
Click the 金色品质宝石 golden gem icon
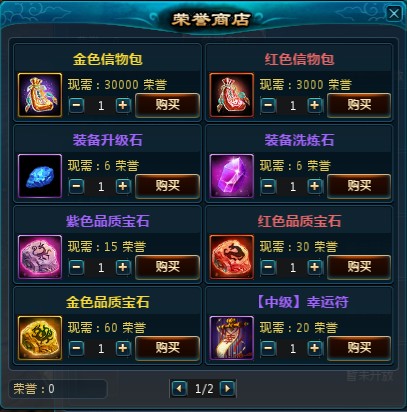(40, 338)
